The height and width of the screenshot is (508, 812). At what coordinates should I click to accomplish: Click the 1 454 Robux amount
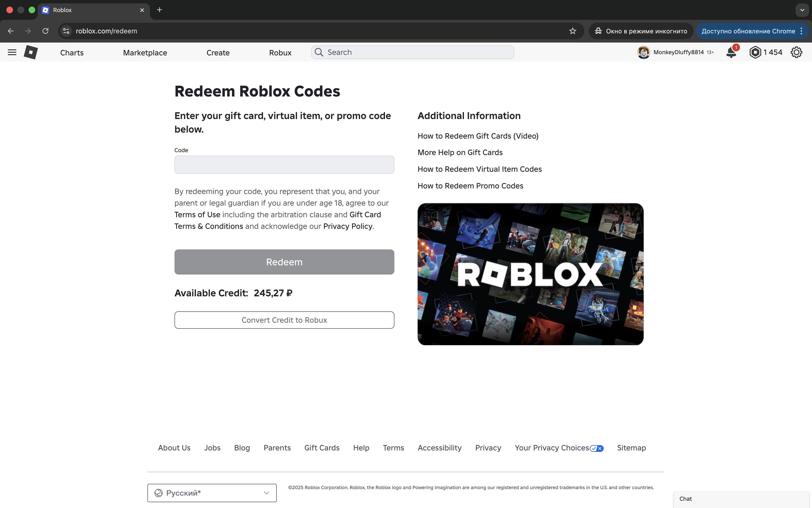pyautogui.click(x=773, y=52)
